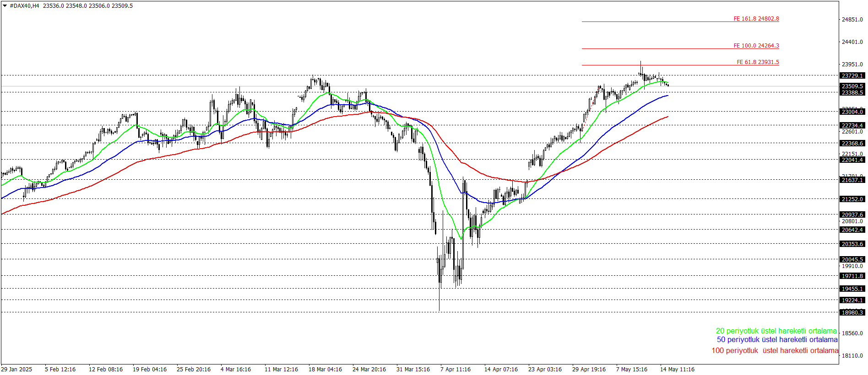Image resolution: width=868 pixels, height=375 pixels.
Task: Select the FE 100.0 24264.3 Fibonacci label
Action: pyautogui.click(x=756, y=46)
